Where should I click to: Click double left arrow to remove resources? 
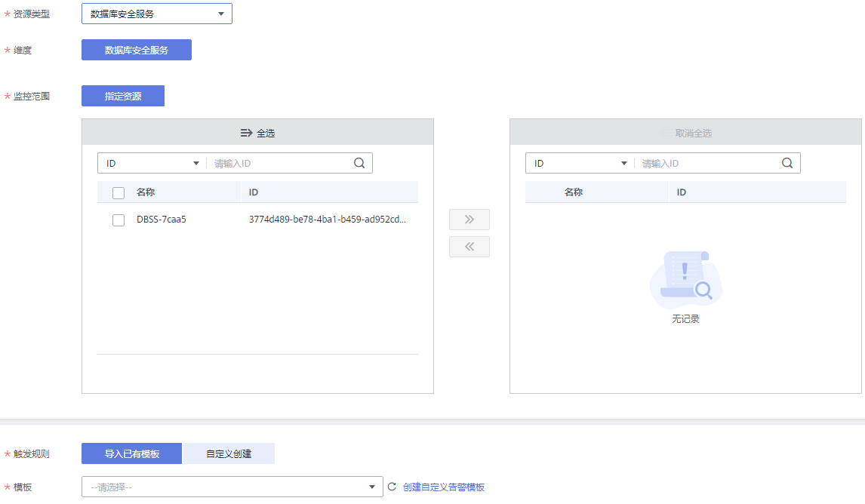point(469,247)
